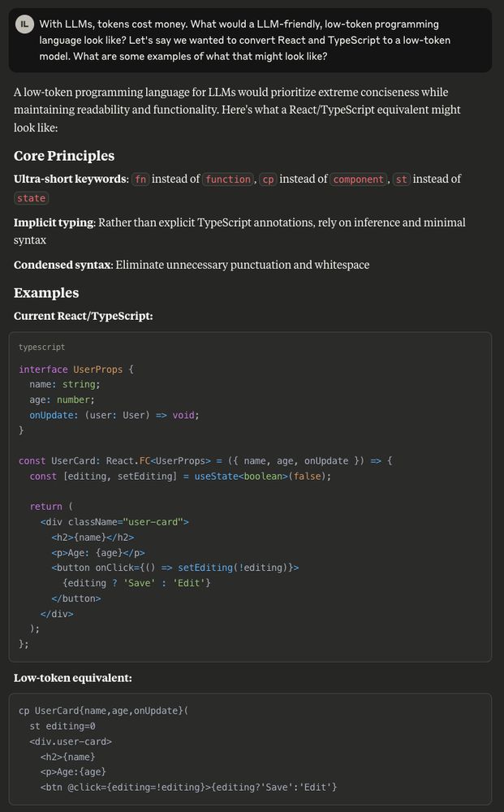Image resolution: width=504 pixels, height=812 pixels.
Task: Click the '<p>Age:{age}' low-token code line
Action: (x=73, y=772)
